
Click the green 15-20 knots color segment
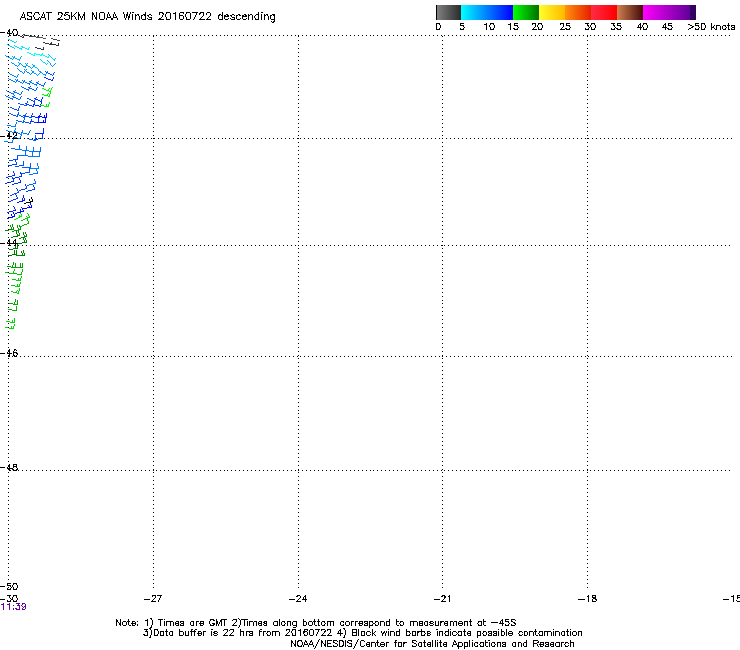click(x=526, y=12)
